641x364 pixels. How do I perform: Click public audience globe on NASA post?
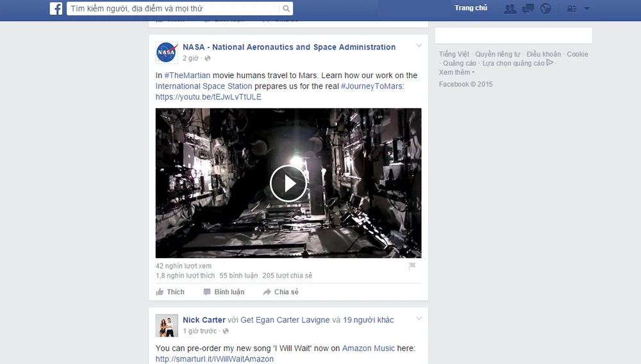[x=208, y=58]
